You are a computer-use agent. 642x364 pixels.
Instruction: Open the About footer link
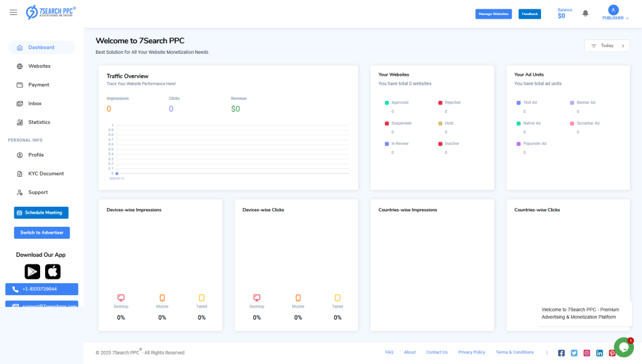[x=410, y=352]
